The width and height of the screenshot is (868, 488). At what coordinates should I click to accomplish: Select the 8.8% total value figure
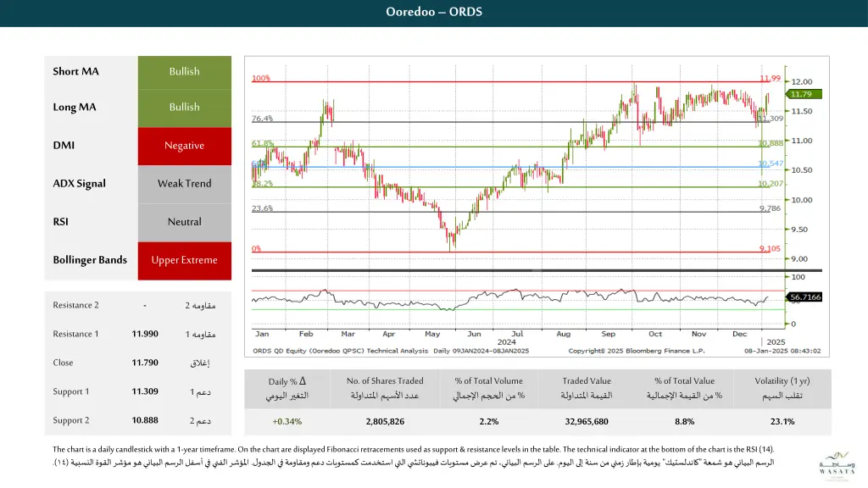685,422
